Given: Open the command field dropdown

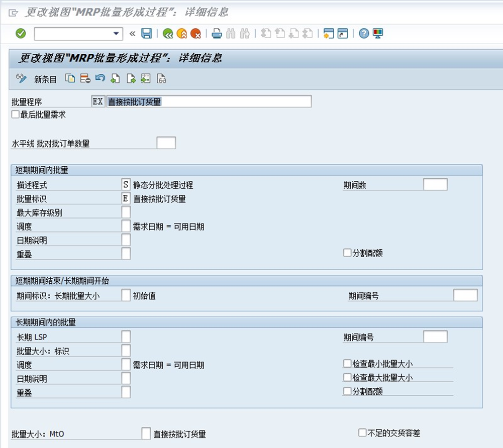Looking at the screenshot, I should [x=116, y=33].
